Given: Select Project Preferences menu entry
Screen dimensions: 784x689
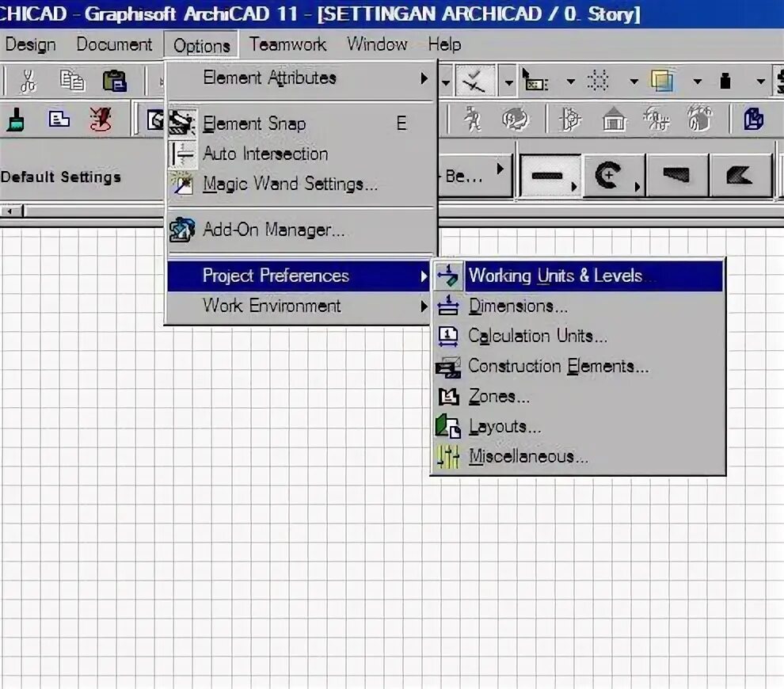Looking at the screenshot, I should click(x=299, y=276).
